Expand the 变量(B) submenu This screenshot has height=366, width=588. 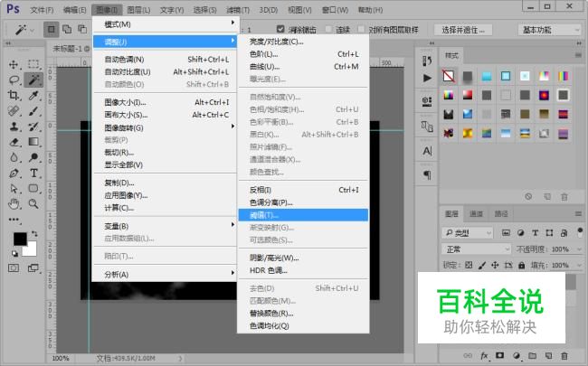pos(165,226)
